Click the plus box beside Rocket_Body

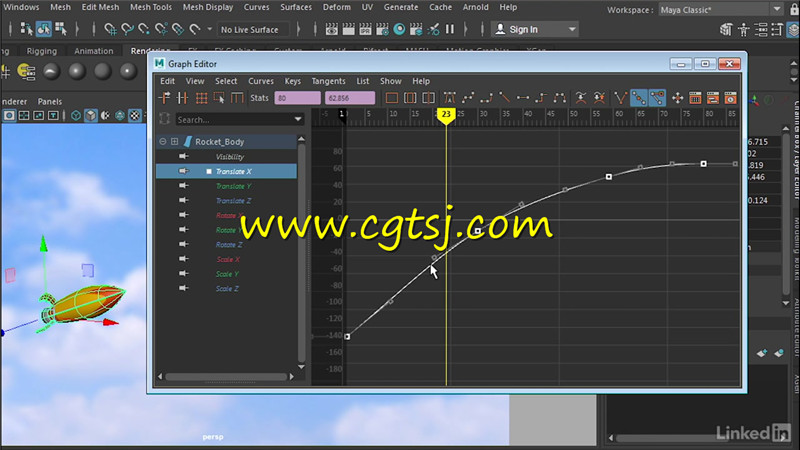tap(174, 141)
